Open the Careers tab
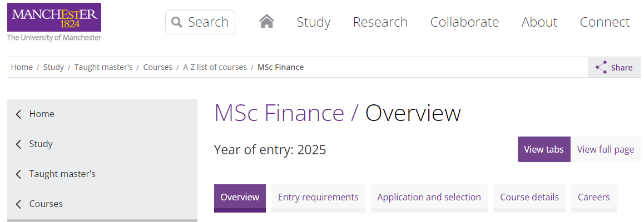Screen dimensions: 644x222 (x=594, y=198)
